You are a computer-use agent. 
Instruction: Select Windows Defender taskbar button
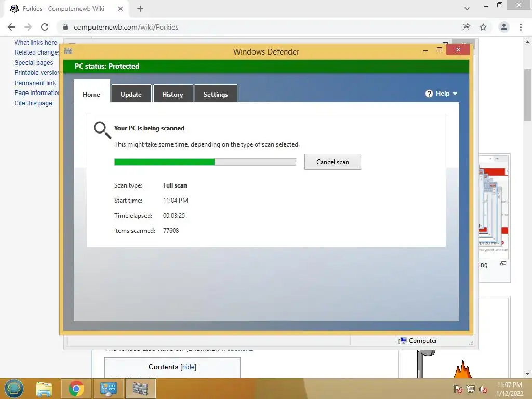coord(140,389)
